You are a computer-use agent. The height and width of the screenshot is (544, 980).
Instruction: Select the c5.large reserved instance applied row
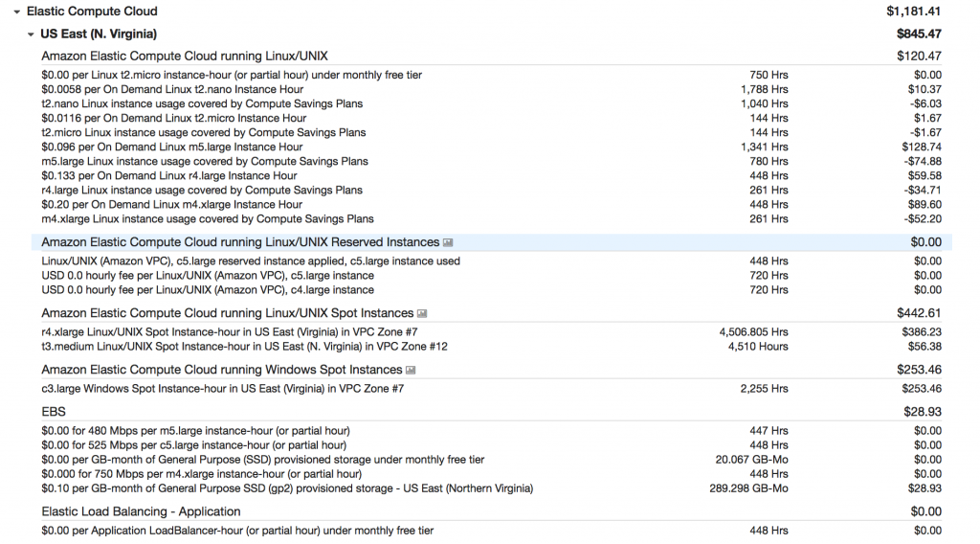tap(251, 261)
